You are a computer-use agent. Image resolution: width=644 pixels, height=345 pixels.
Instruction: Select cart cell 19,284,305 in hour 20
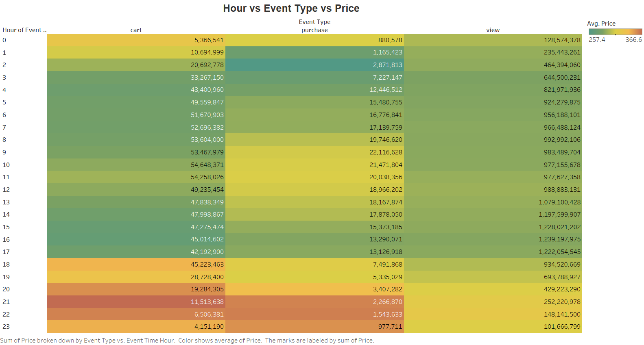(x=136, y=289)
